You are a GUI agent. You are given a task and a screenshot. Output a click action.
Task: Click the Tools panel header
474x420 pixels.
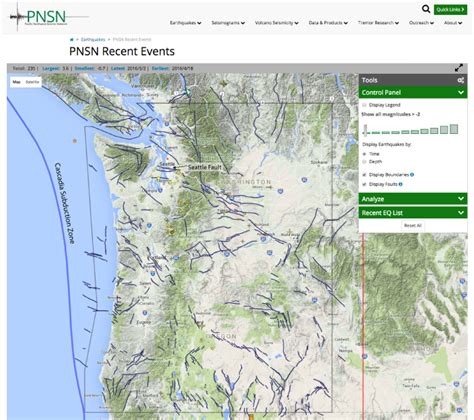[x=413, y=80]
